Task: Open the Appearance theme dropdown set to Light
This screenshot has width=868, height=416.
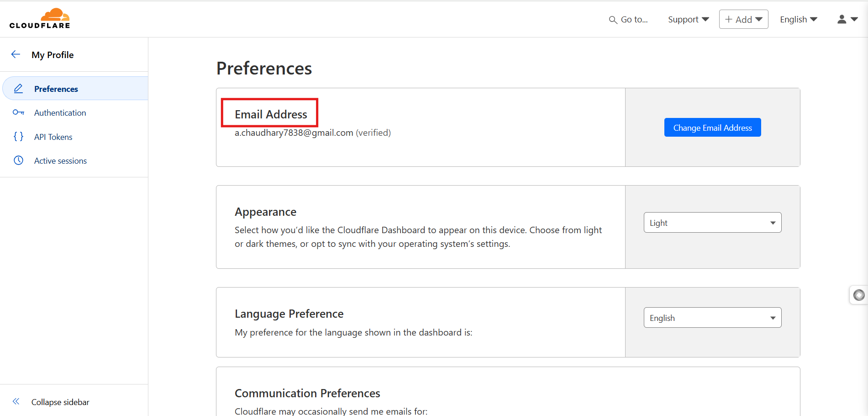Action: tap(712, 223)
